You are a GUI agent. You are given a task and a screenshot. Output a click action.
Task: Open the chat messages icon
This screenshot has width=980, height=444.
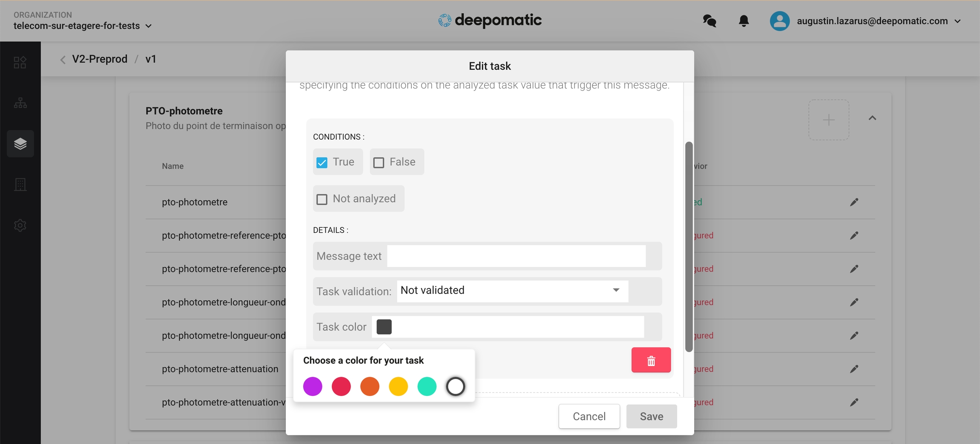click(709, 21)
